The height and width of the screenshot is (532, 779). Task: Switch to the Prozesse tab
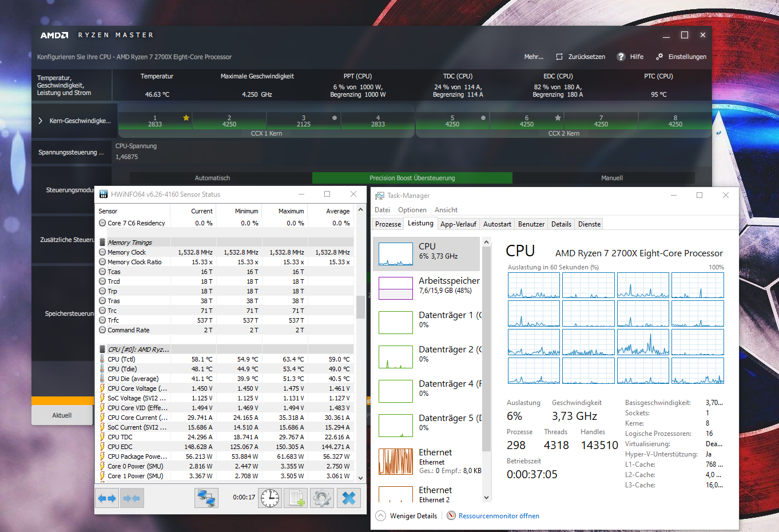tap(388, 224)
